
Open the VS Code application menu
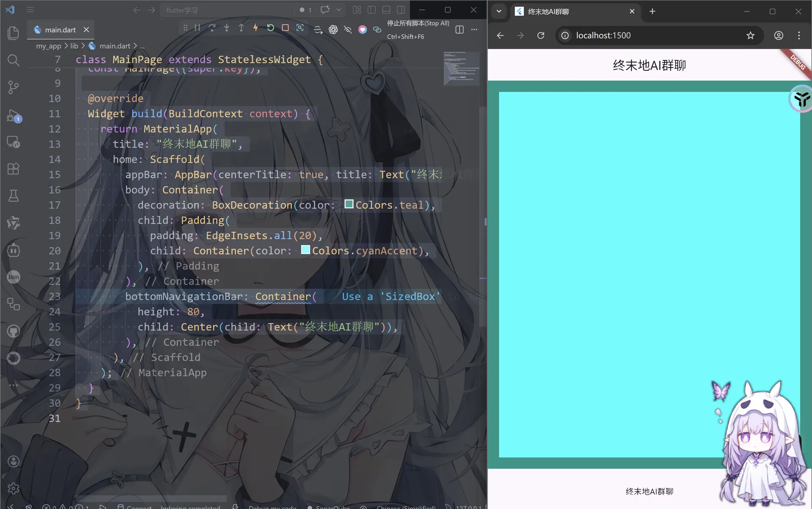point(30,10)
